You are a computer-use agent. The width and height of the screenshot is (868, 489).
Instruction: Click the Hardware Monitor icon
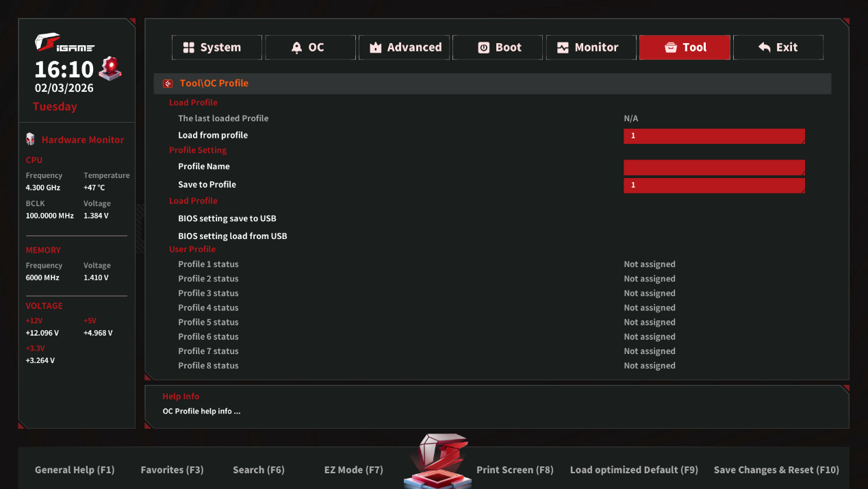30,139
